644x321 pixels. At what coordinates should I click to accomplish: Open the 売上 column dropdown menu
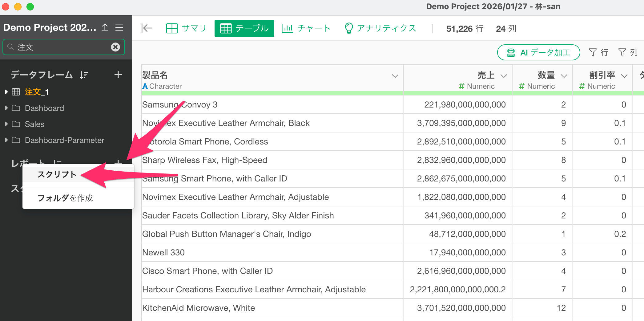click(504, 76)
